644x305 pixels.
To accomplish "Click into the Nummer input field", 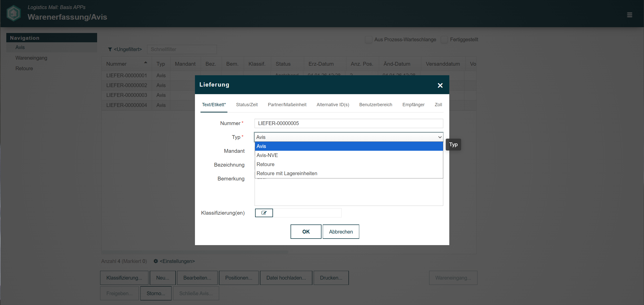I will [x=349, y=123].
